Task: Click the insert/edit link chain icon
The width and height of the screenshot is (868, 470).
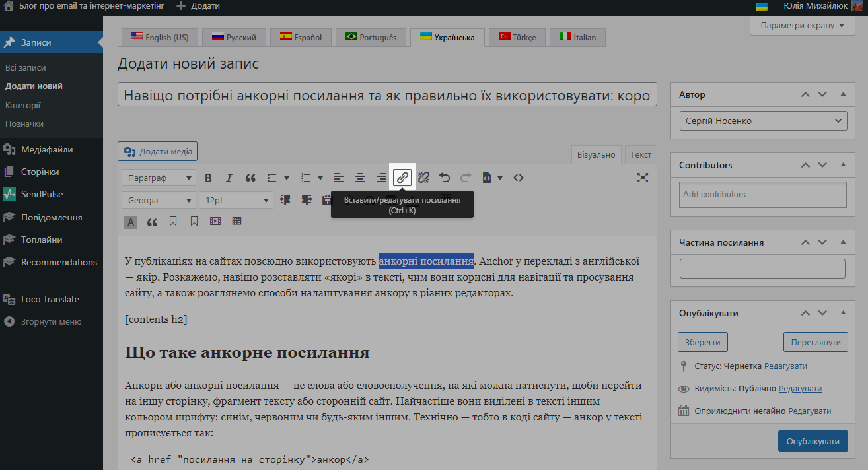Action: pos(402,178)
